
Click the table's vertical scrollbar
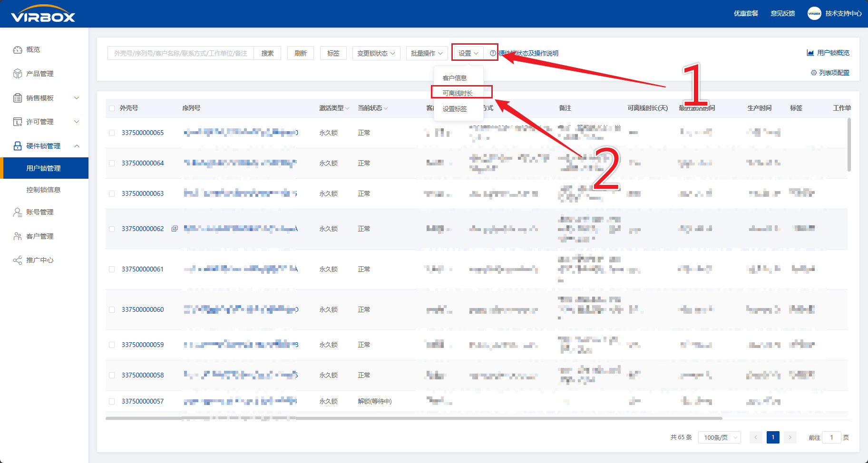point(849,145)
